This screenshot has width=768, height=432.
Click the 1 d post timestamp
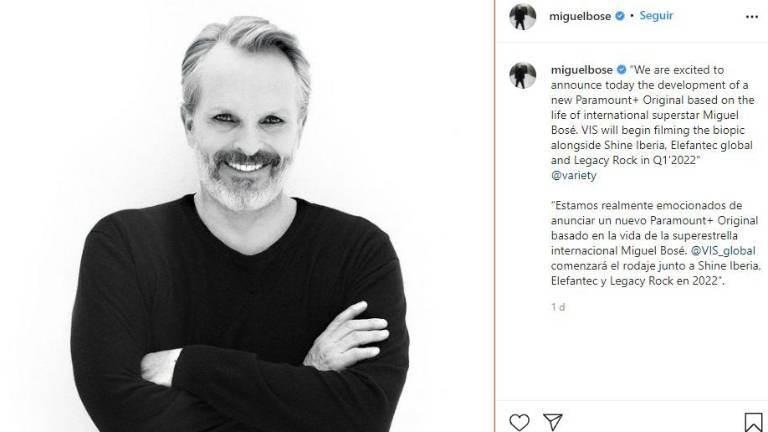coord(558,307)
